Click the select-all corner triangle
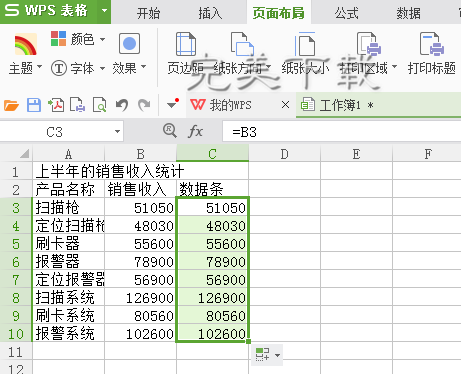 [x=24, y=154]
